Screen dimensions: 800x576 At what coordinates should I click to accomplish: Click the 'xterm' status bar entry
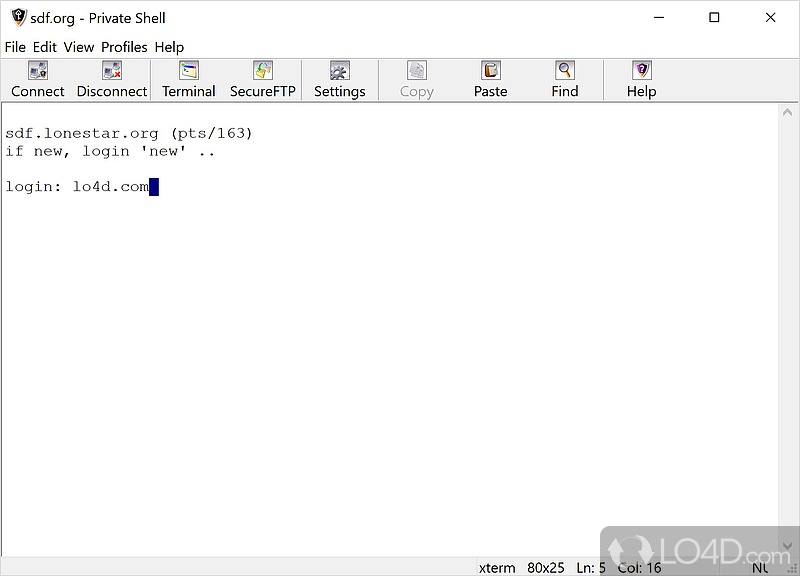click(x=496, y=568)
